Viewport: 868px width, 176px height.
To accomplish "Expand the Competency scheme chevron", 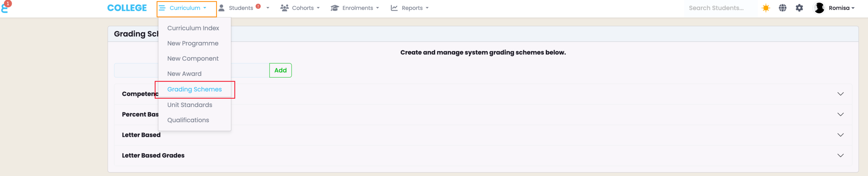I will (x=840, y=94).
